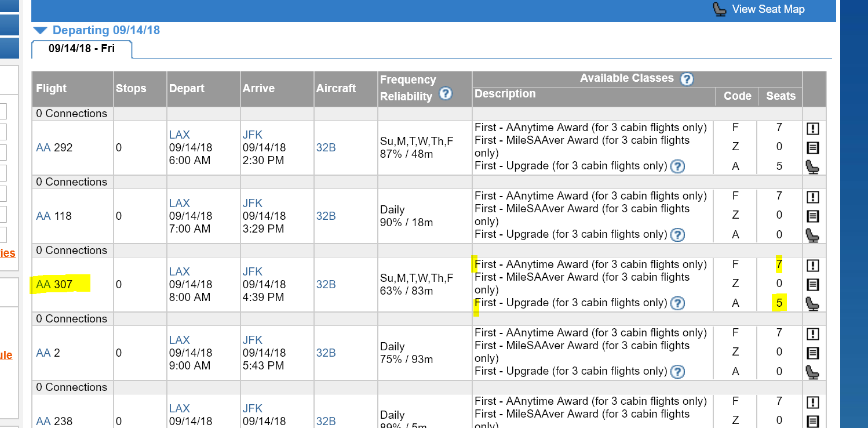This screenshot has height=428, width=868.
Task: Open the details list icon for AA 307
Action: (x=813, y=285)
